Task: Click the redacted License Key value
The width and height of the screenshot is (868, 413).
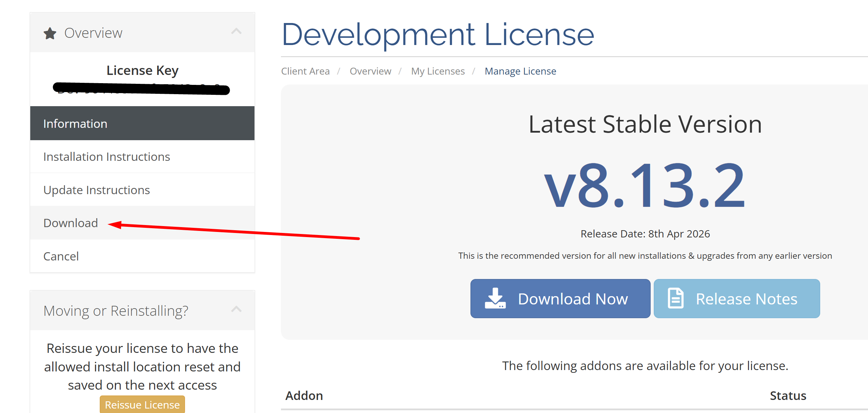Action: click(141, 89)
